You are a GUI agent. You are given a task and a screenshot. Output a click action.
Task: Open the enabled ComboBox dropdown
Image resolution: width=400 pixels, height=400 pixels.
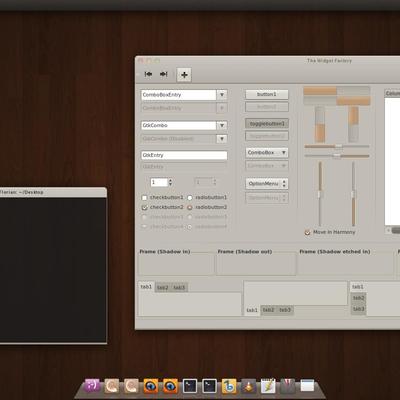(267, 153)
